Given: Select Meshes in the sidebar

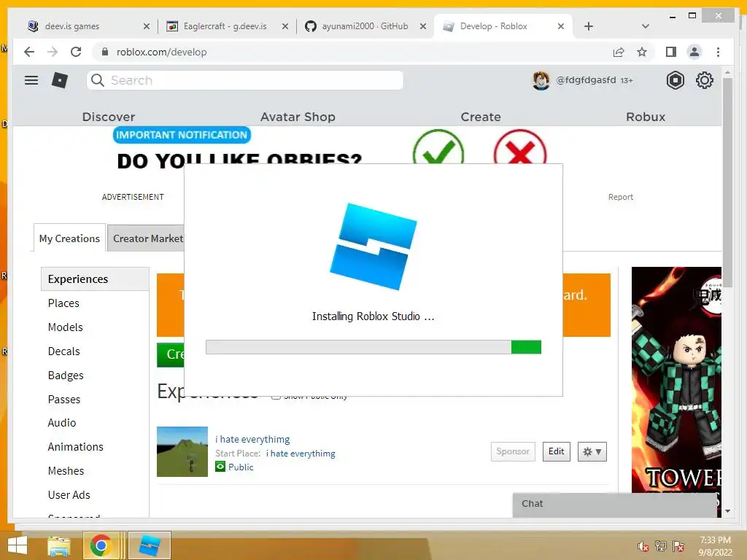Looking at the screenshot, I should 66,471.
